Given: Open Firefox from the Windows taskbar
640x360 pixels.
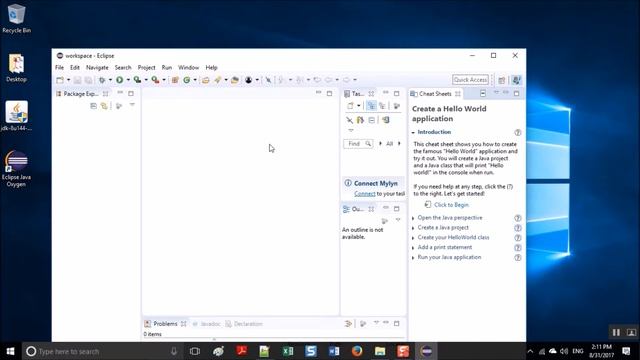Looking at the screenshot, I should click(x=357, y=351).
